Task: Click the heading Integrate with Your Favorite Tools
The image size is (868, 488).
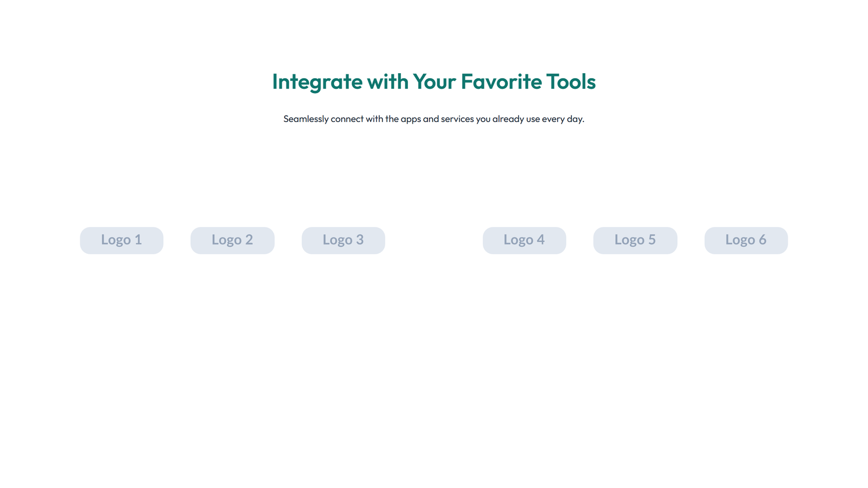Action: (x=433, y=82)
